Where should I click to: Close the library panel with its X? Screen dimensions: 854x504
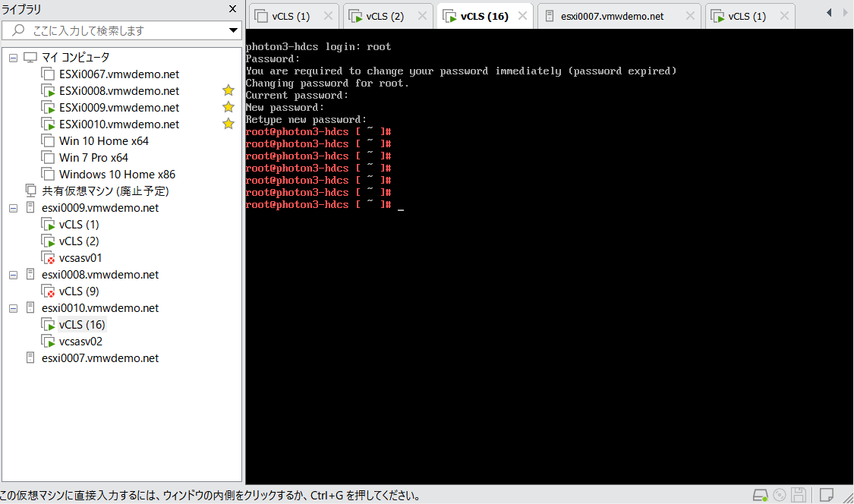point(232,8)
